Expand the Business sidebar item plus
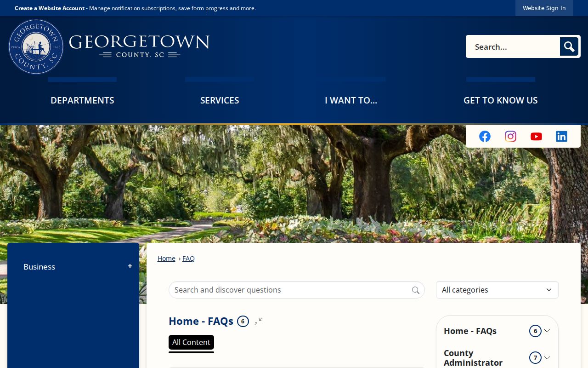 (x=130, y=266)
